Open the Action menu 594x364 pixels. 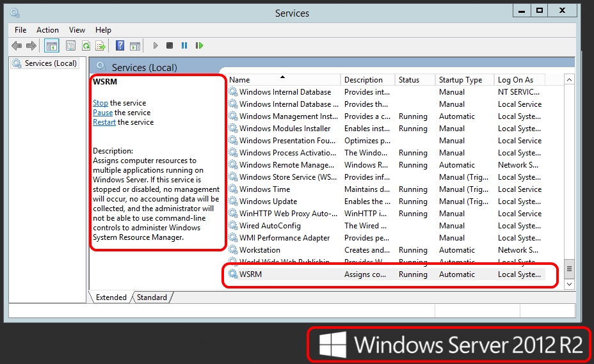click(47, 30)
